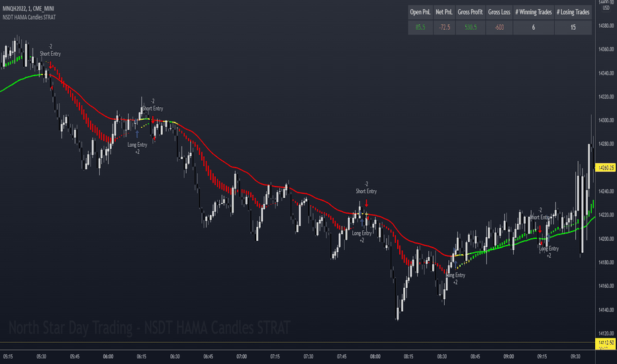Click the Open PnL header cell
Viewport: 617px width, 364px height.
420,12
